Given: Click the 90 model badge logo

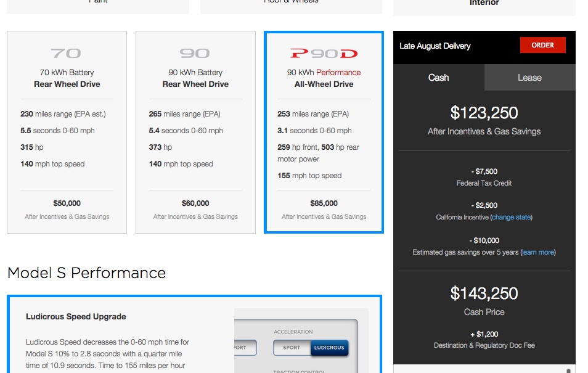Looking at the screenshot, I should click(195, 53).
